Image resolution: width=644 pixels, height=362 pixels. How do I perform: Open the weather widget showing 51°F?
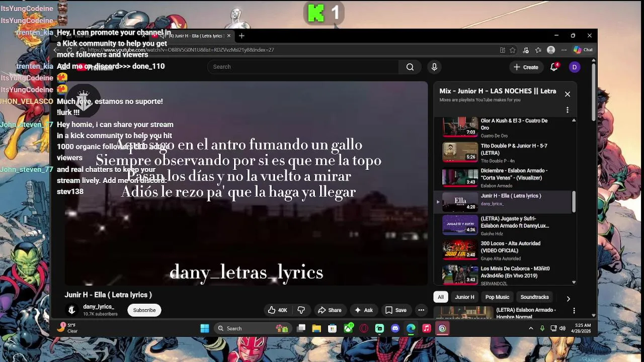[x=68, y=328]
